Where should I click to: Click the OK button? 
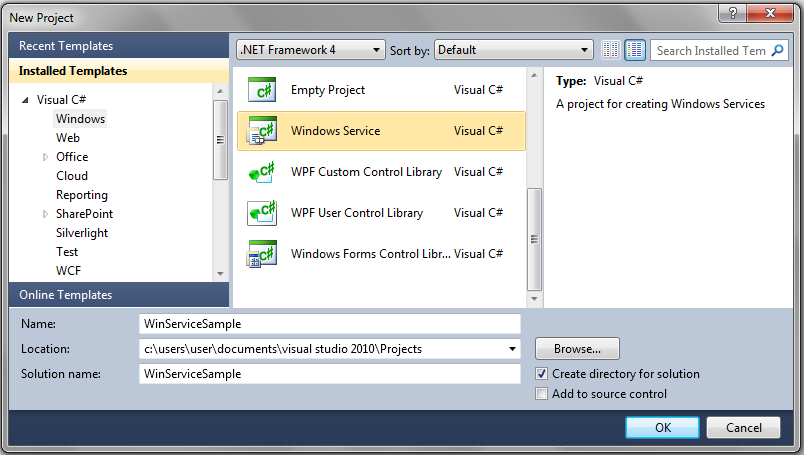tap(662, 428)
